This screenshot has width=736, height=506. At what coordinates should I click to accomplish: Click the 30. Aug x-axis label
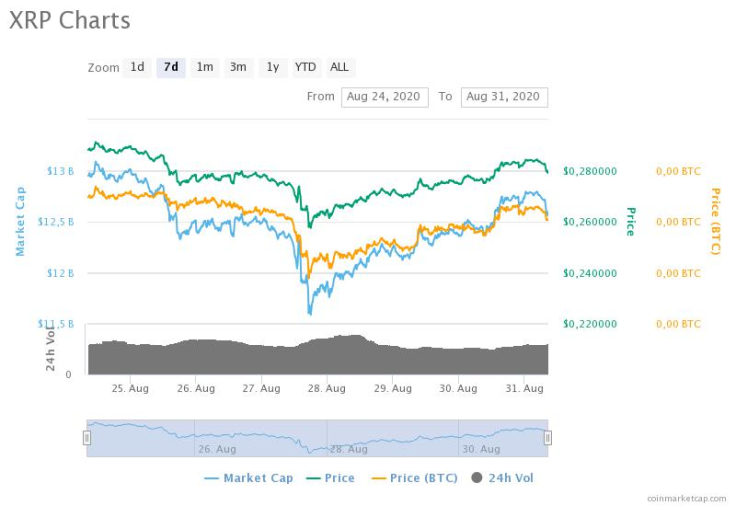[x=458, y=389]
